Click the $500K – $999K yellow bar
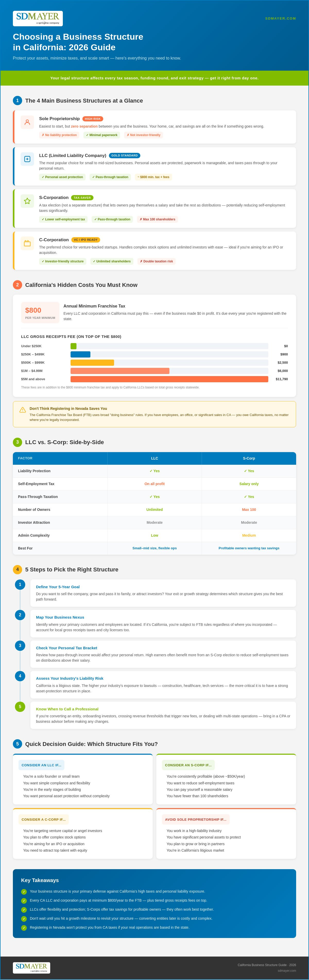Screen dimensions: 309x980 [92, 363]
